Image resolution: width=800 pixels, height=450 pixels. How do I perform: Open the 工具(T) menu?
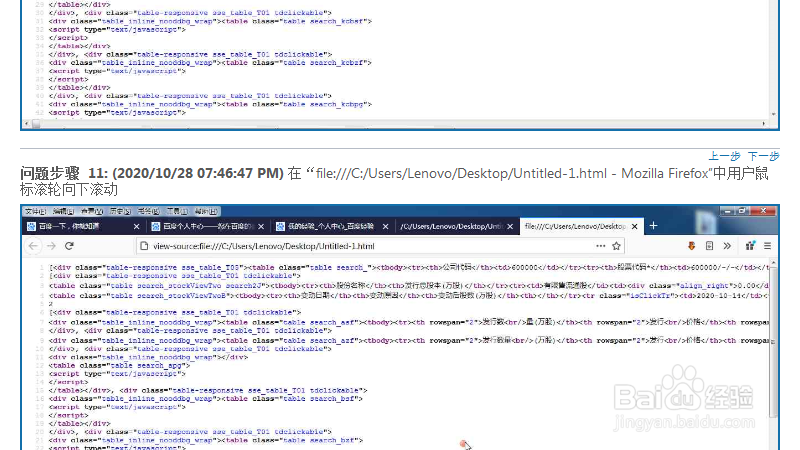(x=177, y=211)
